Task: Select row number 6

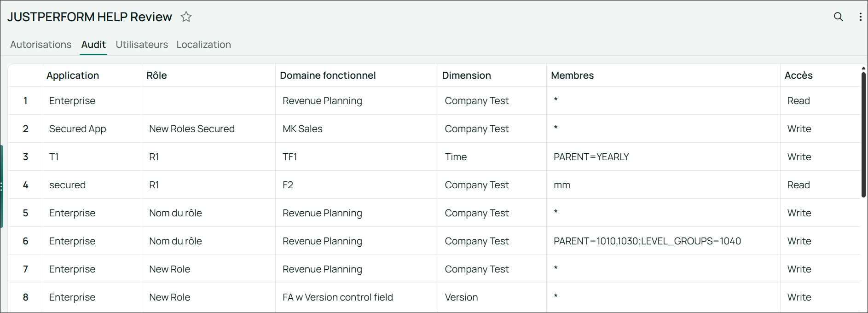Action: point(25,241)
